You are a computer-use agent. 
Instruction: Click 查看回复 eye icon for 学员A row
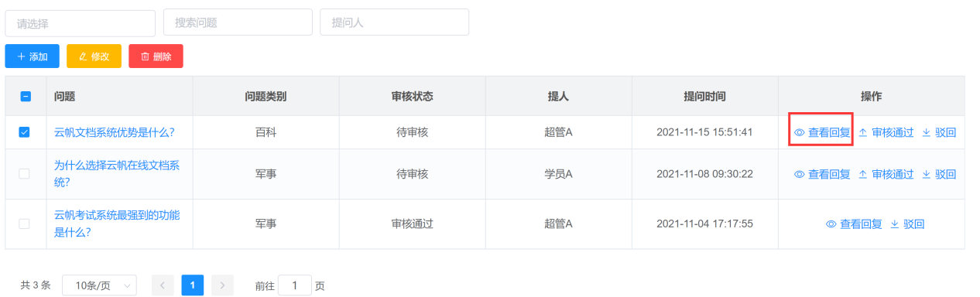(x=800, y=174)
